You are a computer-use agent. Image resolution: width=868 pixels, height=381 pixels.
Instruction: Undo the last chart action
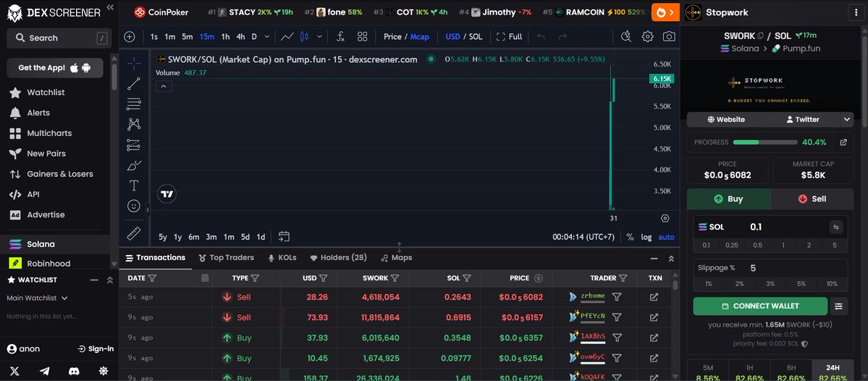coord(541,36)
